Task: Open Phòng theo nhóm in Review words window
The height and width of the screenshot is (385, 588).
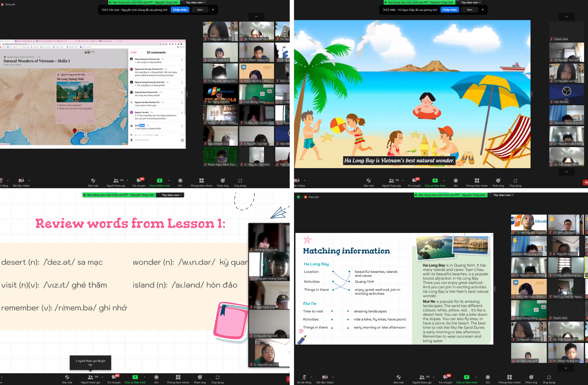Action: pyautogui.click(x=178, y=379)
